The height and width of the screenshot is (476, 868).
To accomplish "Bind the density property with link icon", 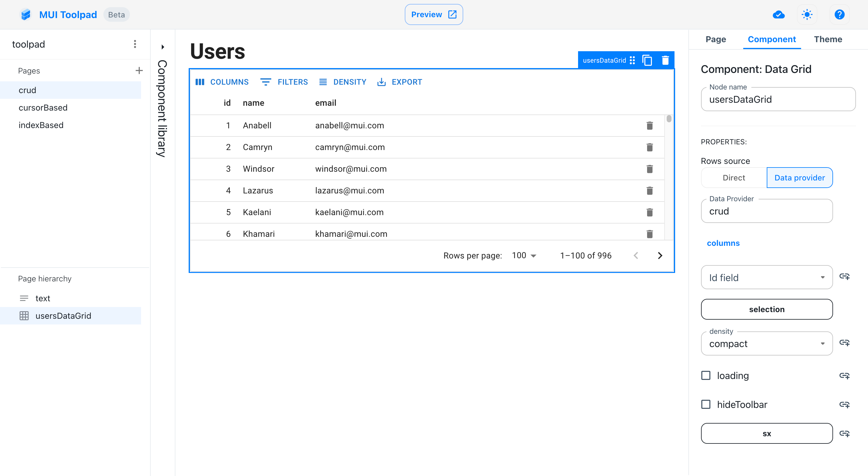I will (844, 343).
